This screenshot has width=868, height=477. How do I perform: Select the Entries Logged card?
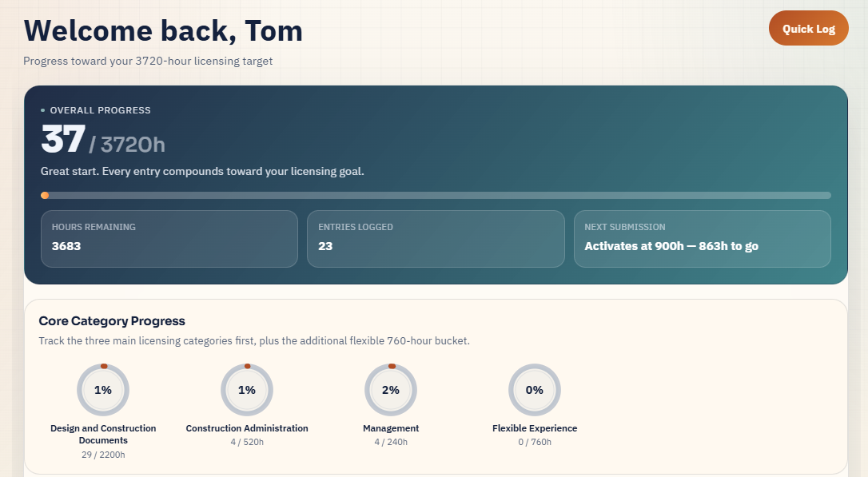tap(436, 238)
